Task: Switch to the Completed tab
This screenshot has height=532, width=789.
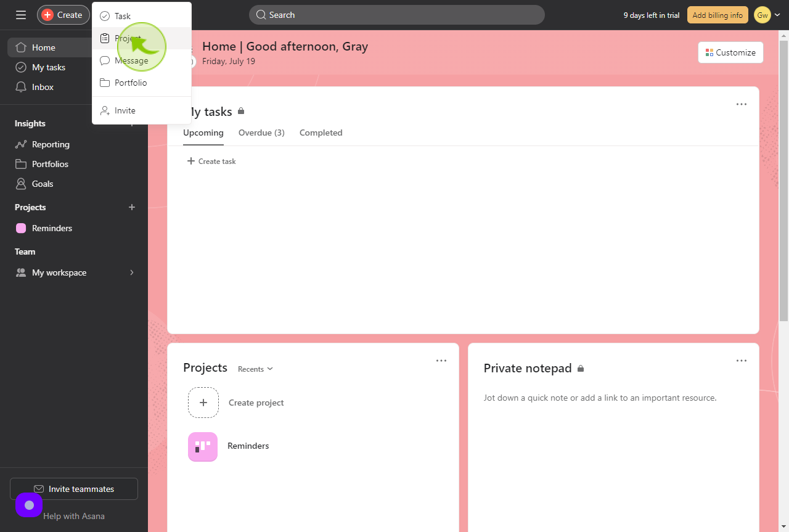Action: pyautogui.click(x=321, y=133)
